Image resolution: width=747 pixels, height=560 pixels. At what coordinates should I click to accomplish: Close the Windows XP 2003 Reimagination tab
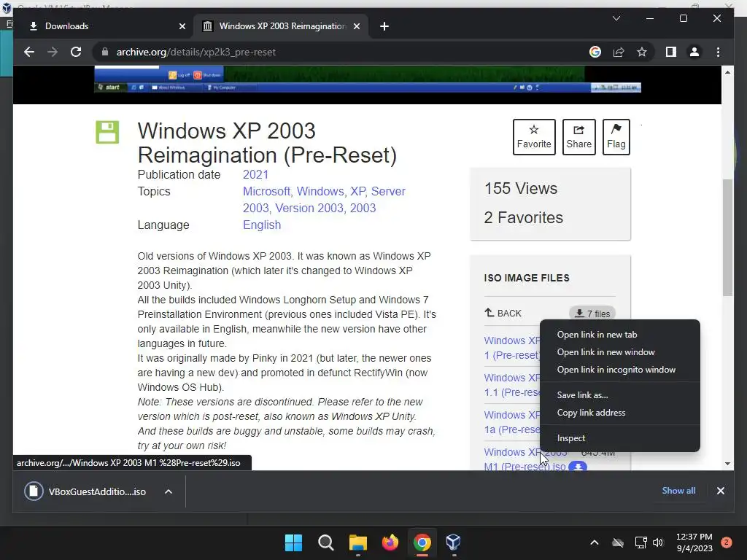pyautogui.click(x=356, y=26)
